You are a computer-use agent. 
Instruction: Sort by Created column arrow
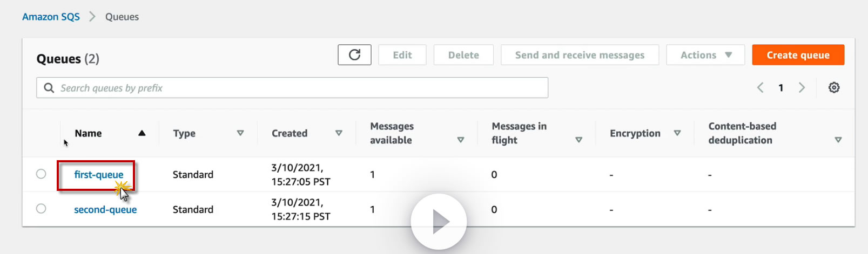point(339,133)
